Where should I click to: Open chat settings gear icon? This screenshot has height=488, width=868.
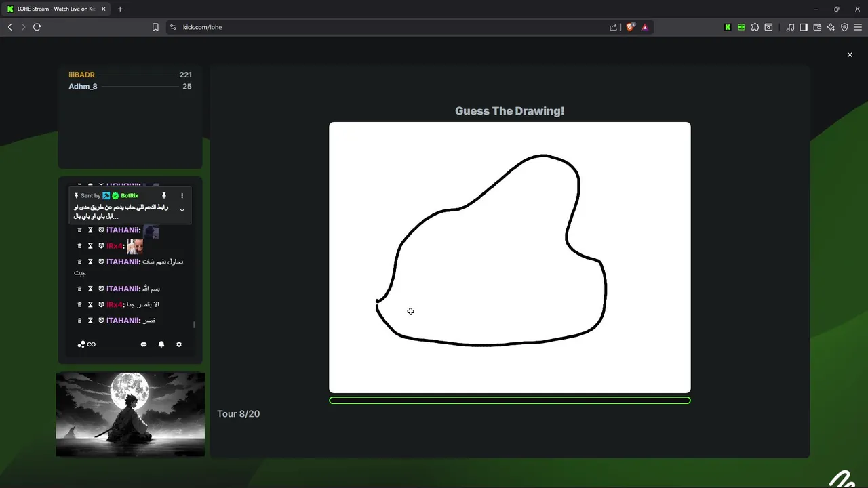tap(179, 344)
